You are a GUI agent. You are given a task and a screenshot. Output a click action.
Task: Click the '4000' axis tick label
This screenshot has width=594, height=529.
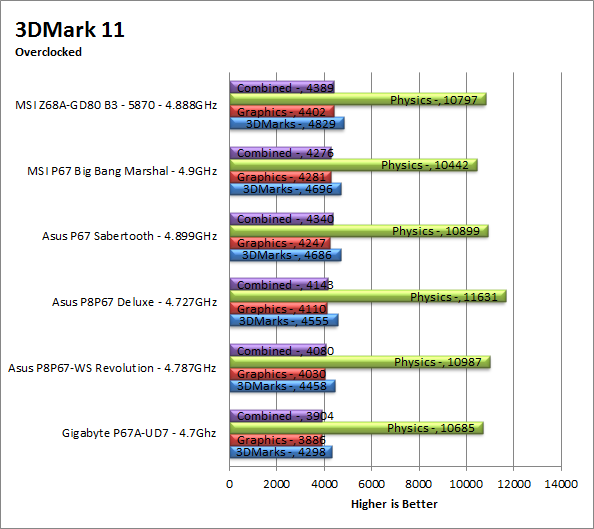[324, 484]
